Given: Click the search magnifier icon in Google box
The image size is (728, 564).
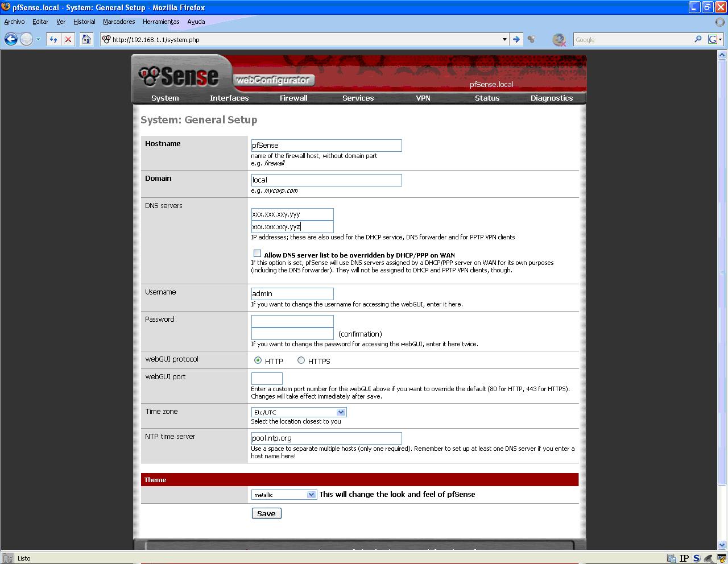Looking at the screenshot, I should (x=698, y=39).
